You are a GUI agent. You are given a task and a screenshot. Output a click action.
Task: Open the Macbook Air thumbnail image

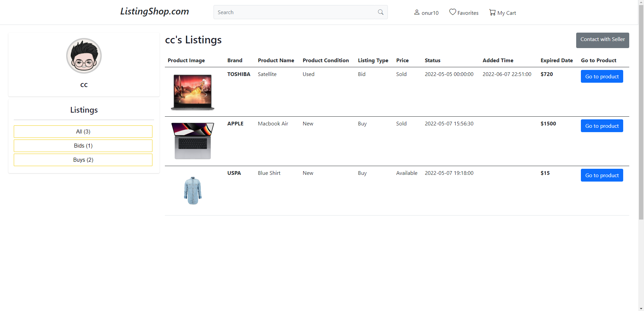pyautogui.click(x=192, y=141)
